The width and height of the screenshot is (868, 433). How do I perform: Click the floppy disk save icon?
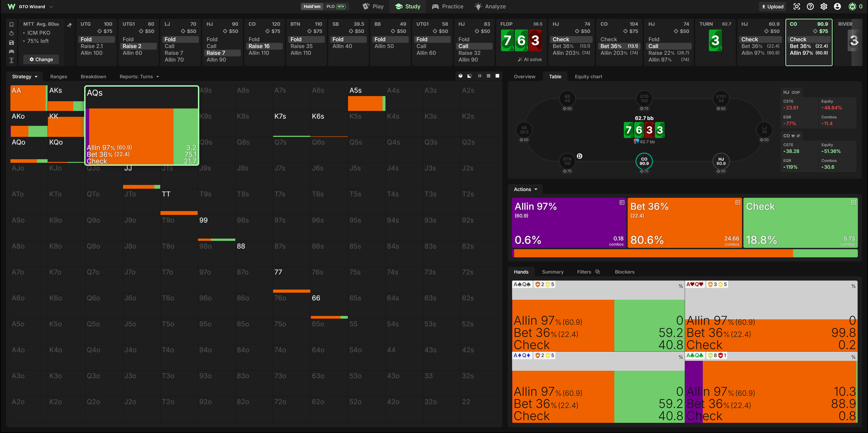pos(12,42)
